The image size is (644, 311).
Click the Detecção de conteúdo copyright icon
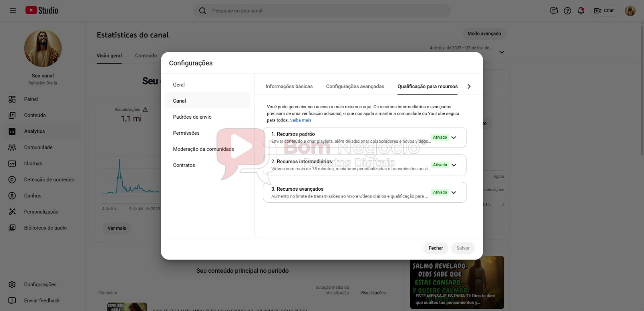[12, 179]
